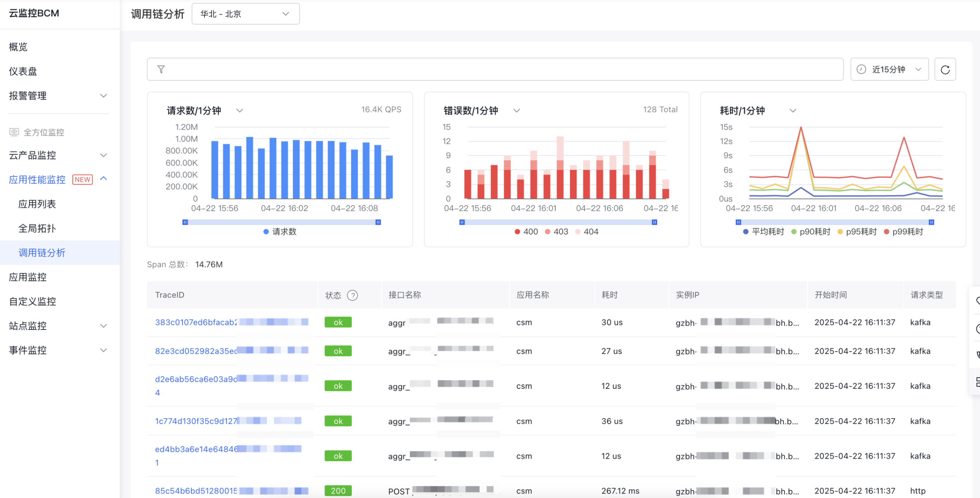Expand the 报警管理 menu
The width and height of the screenshot is (980, 498).
point(103,95)
